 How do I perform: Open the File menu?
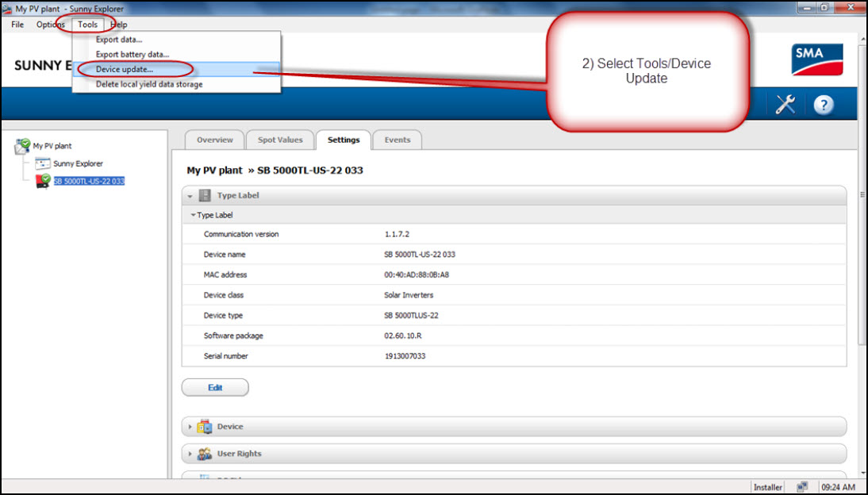coord(17,25)
